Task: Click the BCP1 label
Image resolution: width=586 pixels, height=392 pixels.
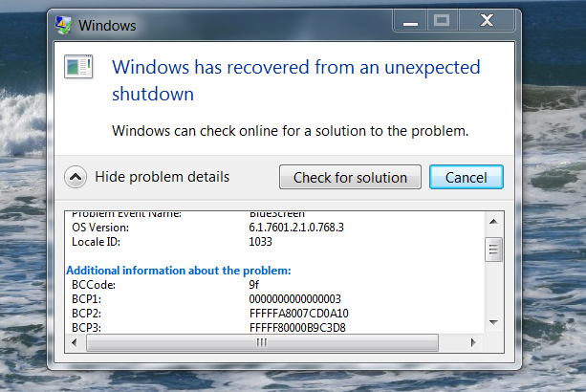Action: (86, 299)
